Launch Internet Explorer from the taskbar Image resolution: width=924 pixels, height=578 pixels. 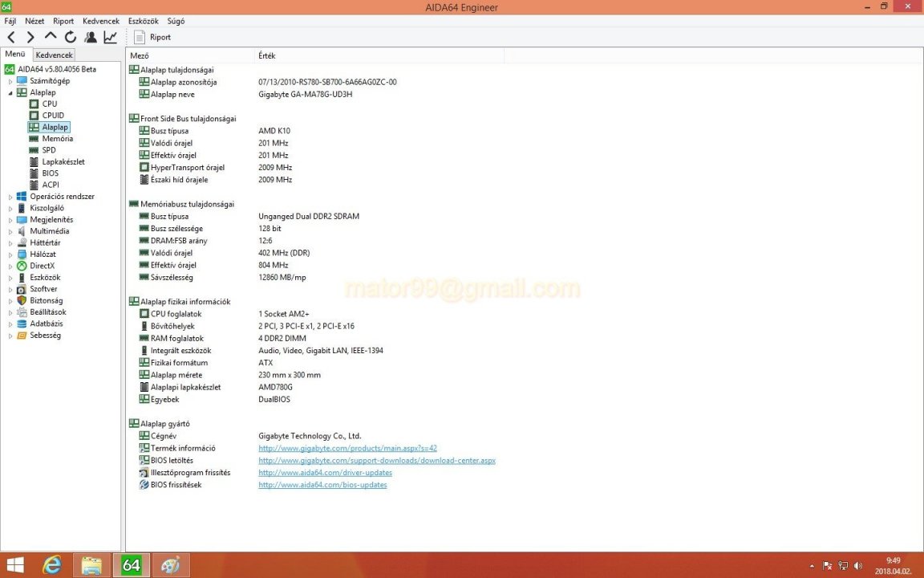coord(52,565)
